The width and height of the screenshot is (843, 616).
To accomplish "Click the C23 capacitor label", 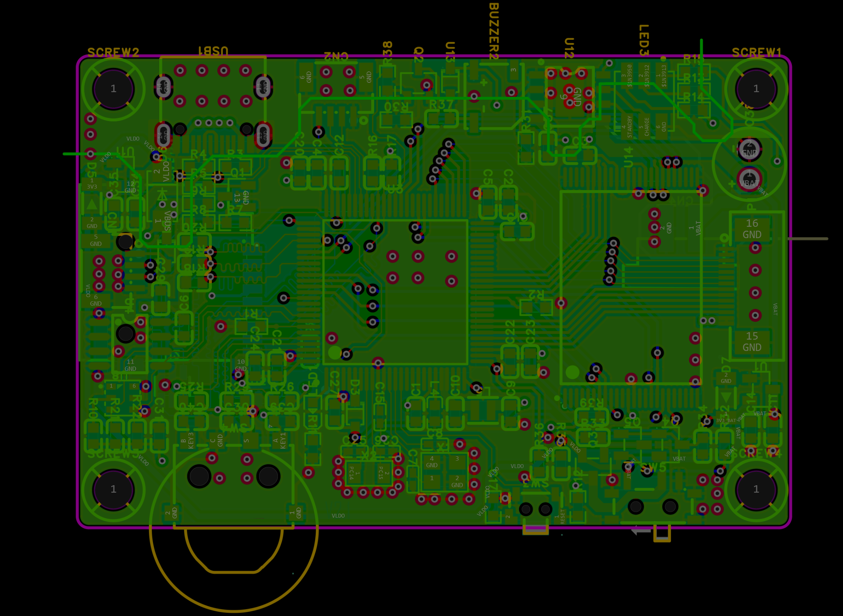I will click(x=530, y=332).
